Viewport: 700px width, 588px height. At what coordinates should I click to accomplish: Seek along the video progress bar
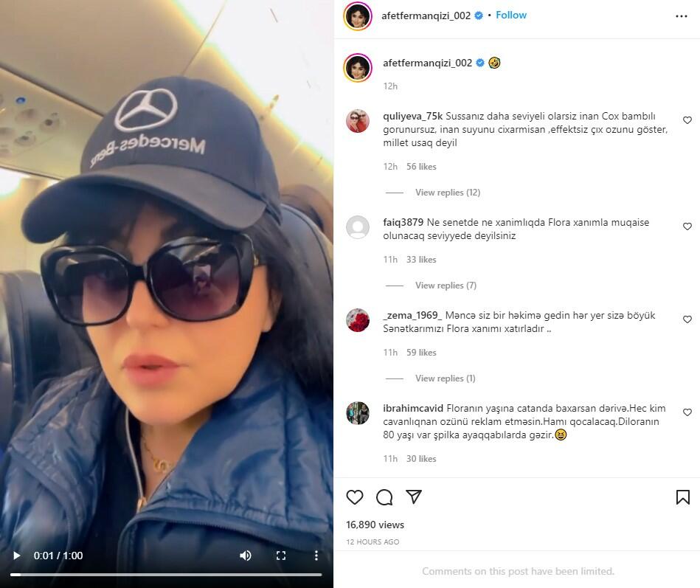(x=166, y=575)
